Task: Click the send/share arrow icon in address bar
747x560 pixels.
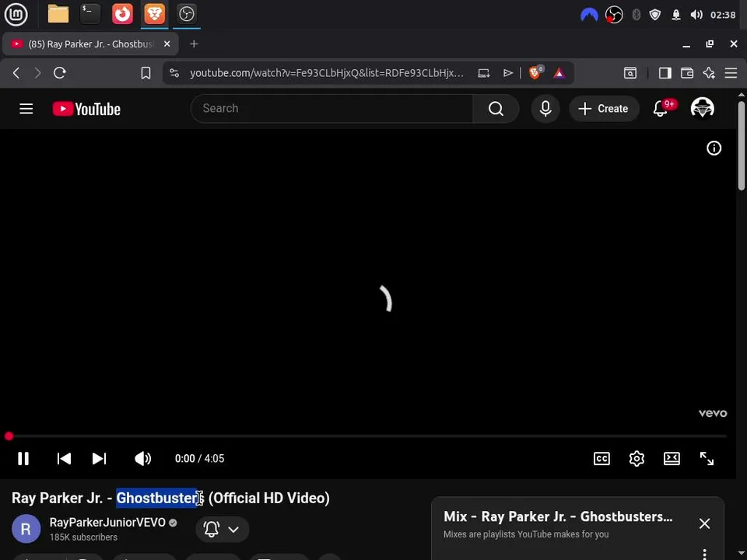Action: (x=508, y=73)
